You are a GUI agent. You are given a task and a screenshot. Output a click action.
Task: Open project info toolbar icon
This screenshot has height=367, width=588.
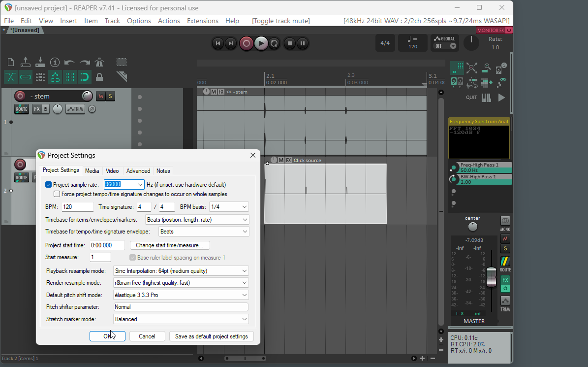(55, 62)
